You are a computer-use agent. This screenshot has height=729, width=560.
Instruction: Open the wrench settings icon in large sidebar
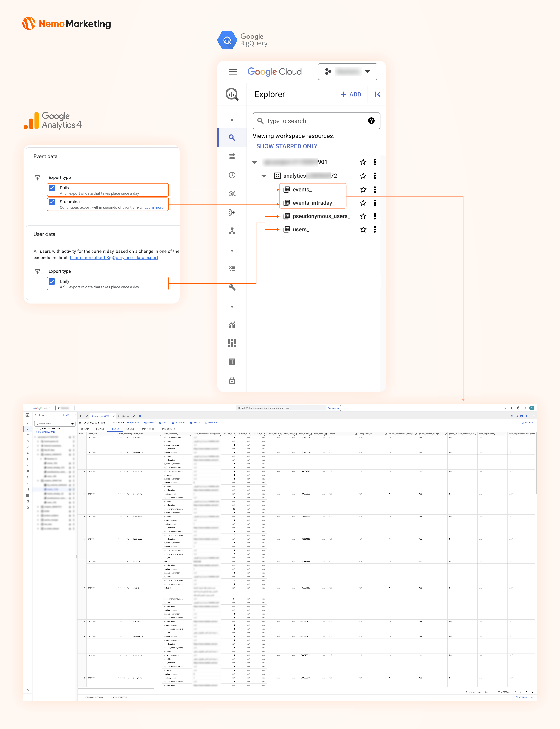click(x=232, y=287)
